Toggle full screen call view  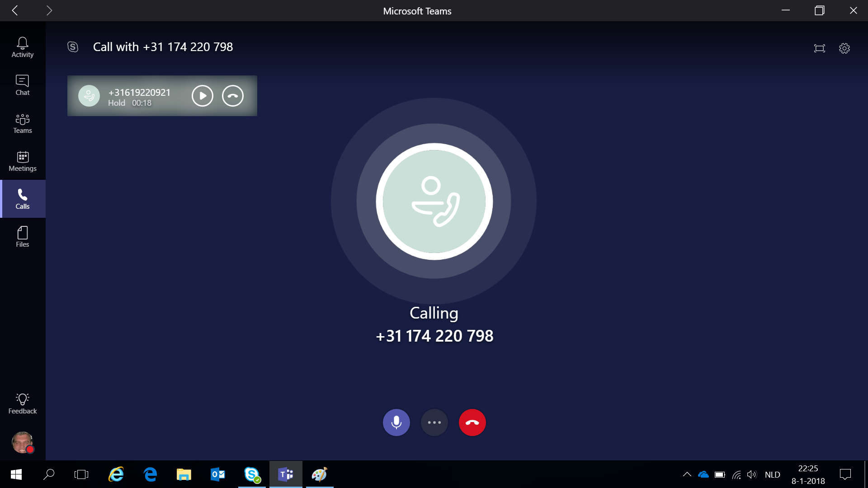pos(820,48)
